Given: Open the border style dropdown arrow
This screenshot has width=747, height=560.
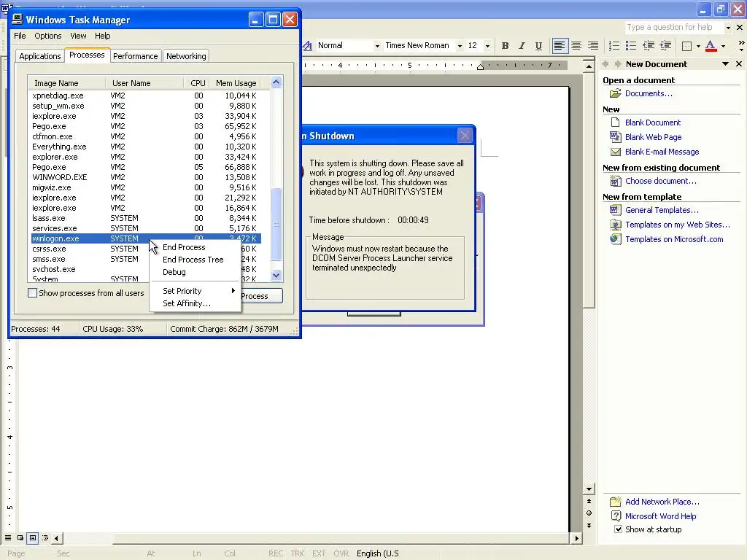Looking at the screenshot, I should coord(698,46).
